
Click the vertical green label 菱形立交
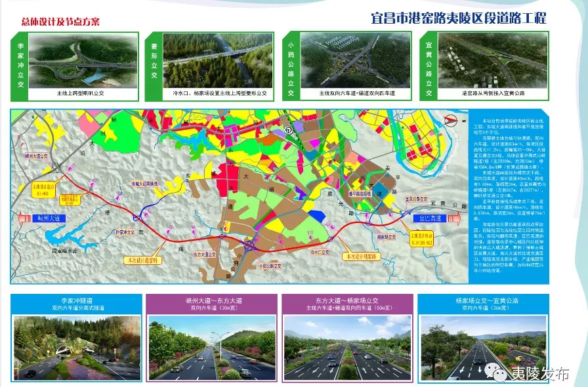[154, 61]
